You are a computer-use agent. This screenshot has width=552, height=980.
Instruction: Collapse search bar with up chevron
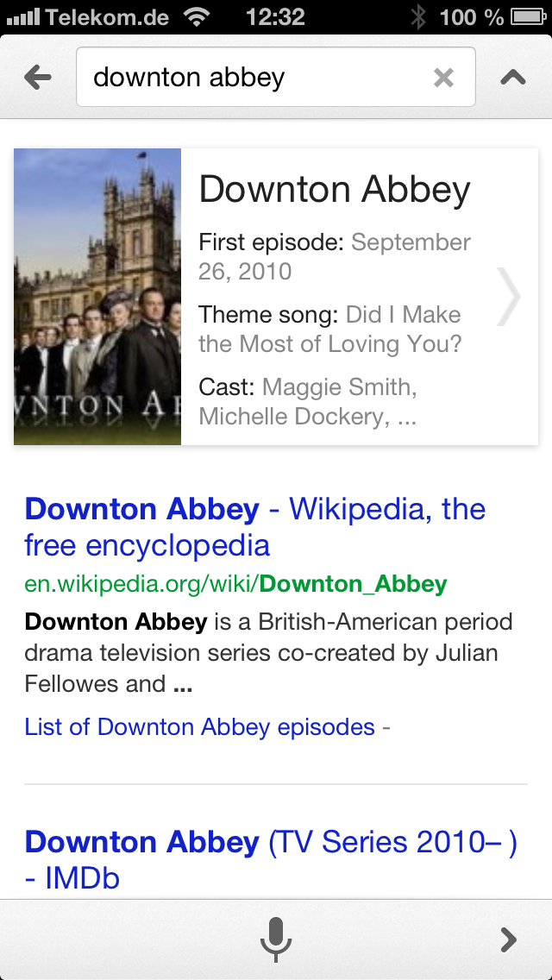click(513, 78)
